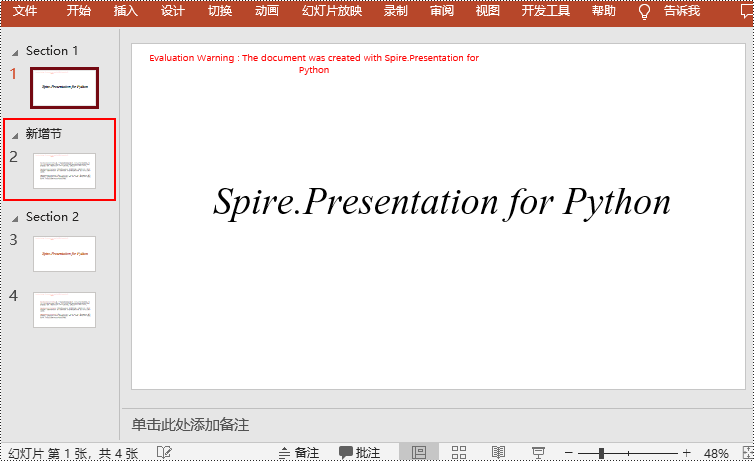The width and height of the screenshot is (754, 461).
Task: Open the 文件 menu tab
Action: 25,11
